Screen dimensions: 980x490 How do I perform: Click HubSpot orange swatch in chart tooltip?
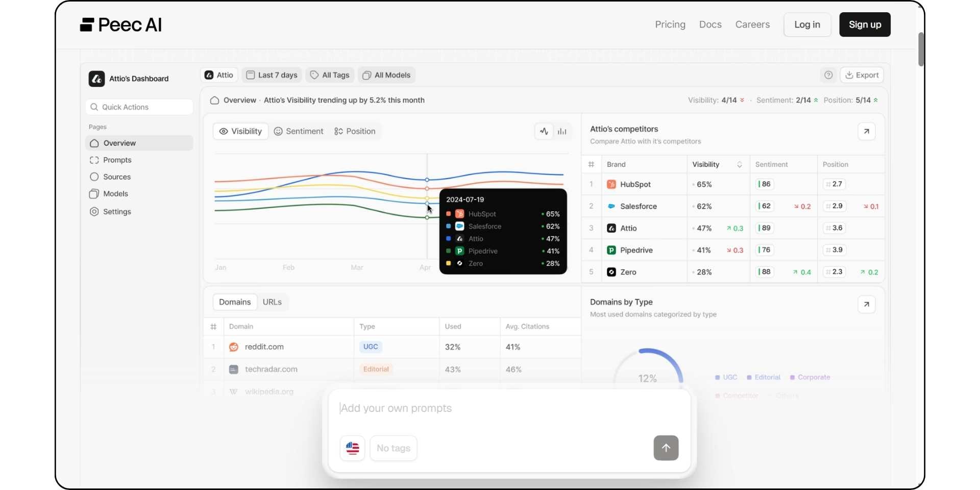click(448, 214)
